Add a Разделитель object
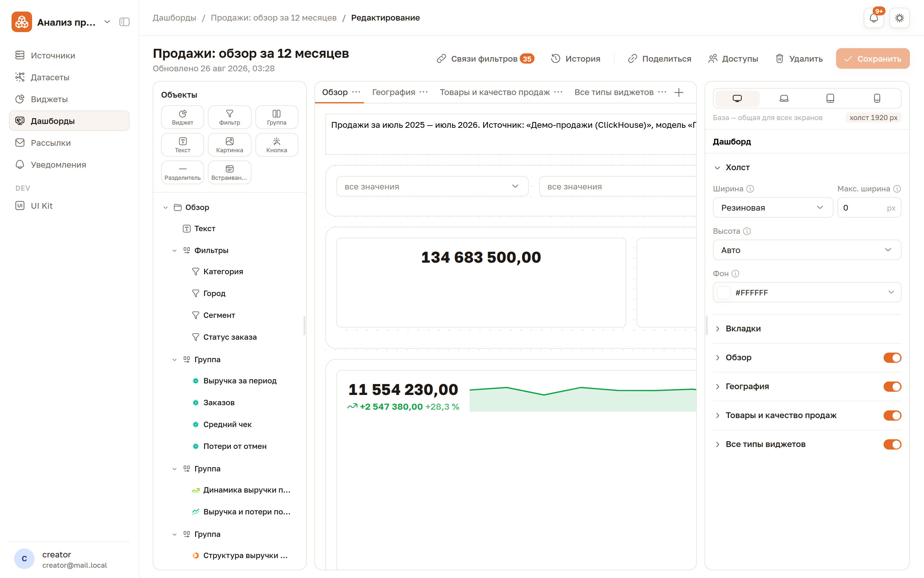The height and width of the screenshot is (578, 924). click(182, 172)
